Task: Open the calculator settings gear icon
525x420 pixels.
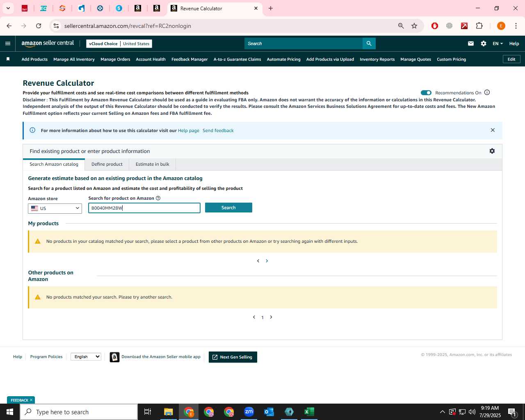Action: (492, 151)
